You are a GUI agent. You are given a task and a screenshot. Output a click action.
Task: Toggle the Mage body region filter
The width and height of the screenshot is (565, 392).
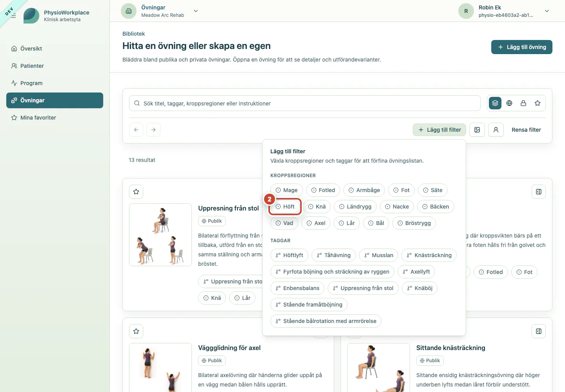[x=286, y=190]
